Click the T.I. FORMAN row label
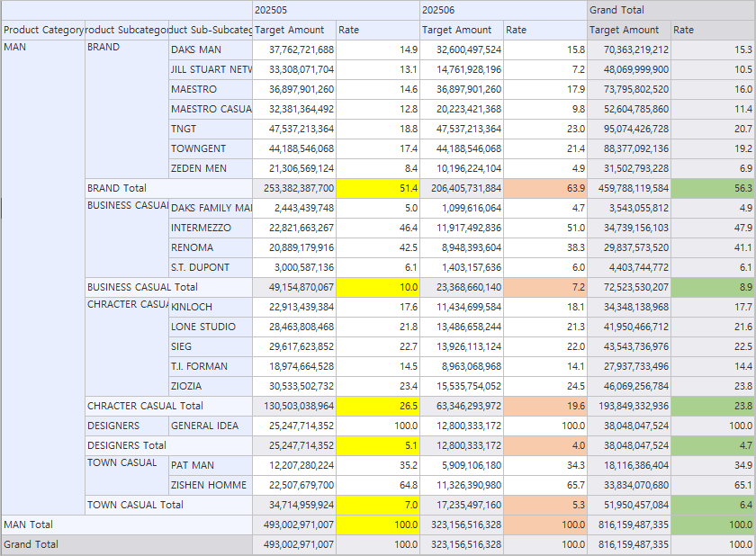756x556 pixels. 211,366
